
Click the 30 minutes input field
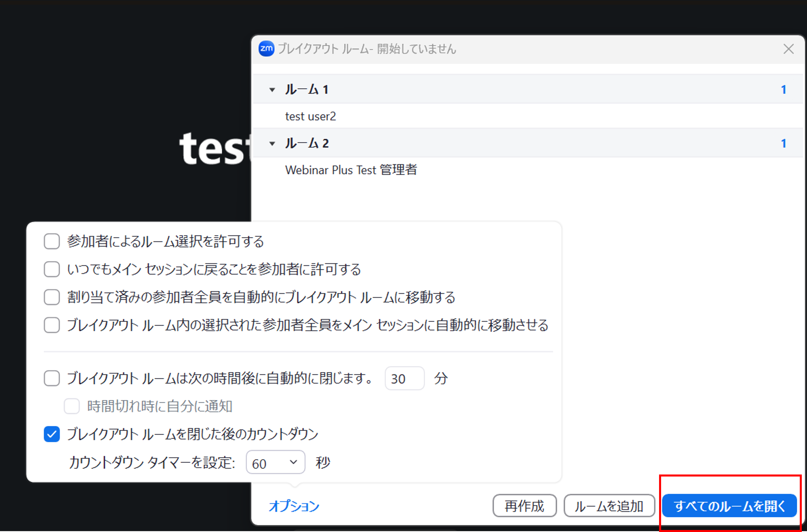click(404, 378)
